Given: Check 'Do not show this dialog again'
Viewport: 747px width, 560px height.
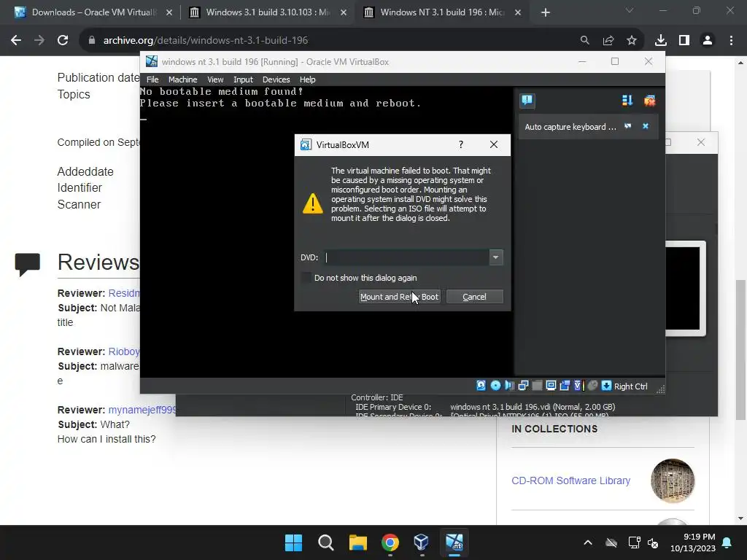Looking at the screenshot, I should pyautogui.click(x=306, y=278).
